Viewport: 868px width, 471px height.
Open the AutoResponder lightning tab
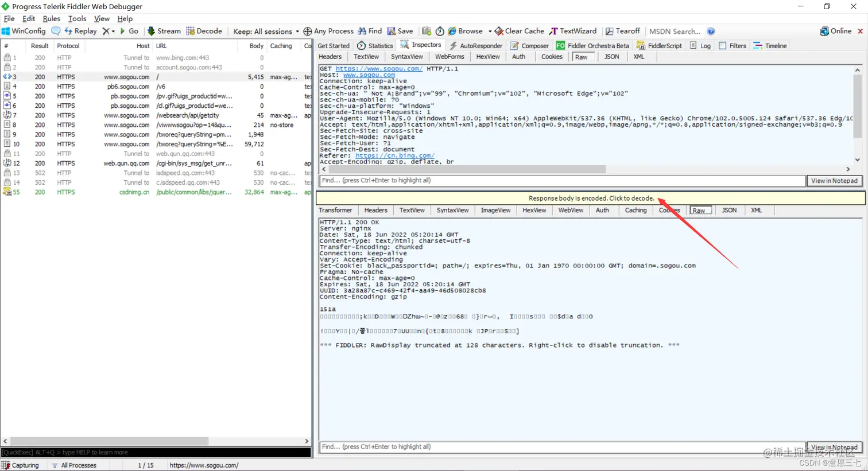pyautogui.click(x=475, y=45)
